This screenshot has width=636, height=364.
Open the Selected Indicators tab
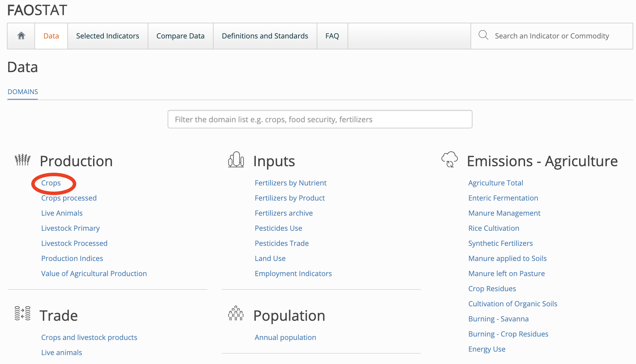coord(107,36)
